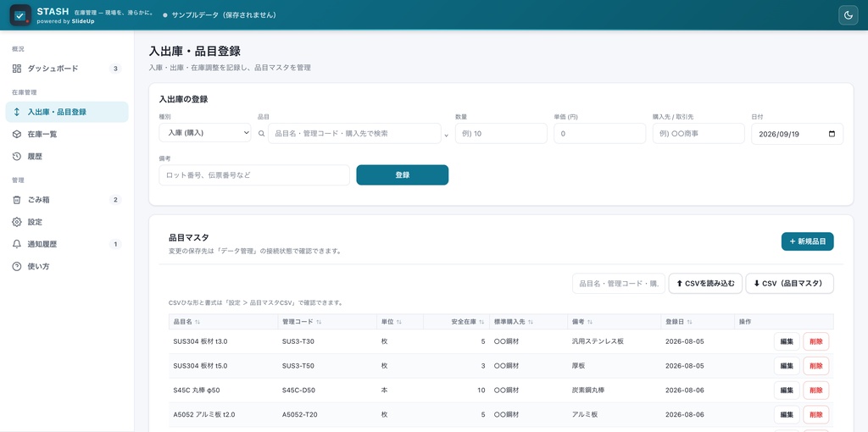Click the 単価 (円) input field
This screenshot has width=868, height=432.
coord(599,133)
